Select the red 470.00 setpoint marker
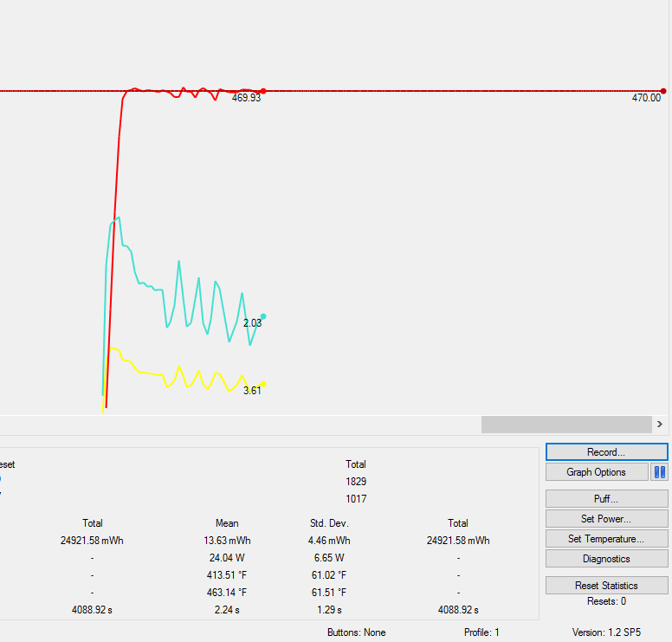The width and height of the screenshot is (672, 642). (x=663, y=91)
